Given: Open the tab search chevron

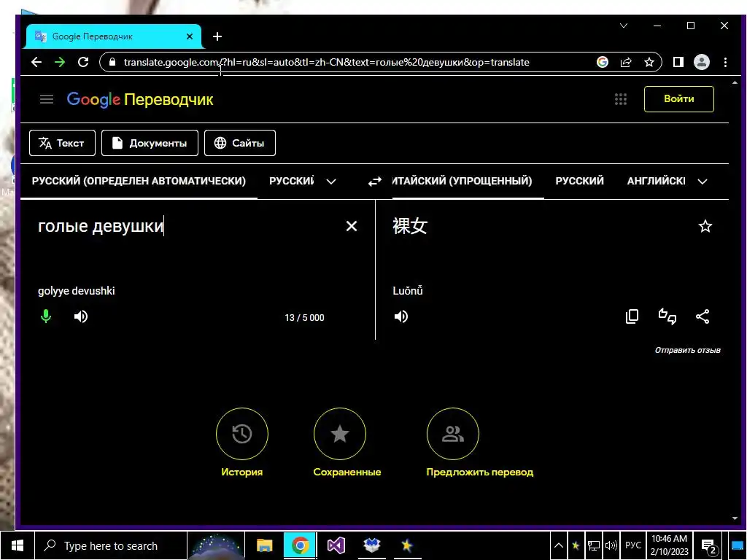Looking at the screenshot, I should click(624, 26).
